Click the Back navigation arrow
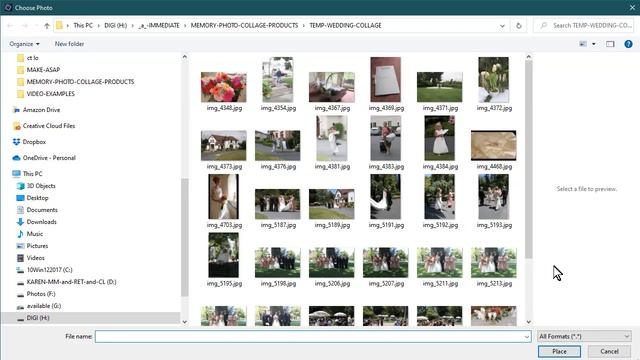Viewport: 640px width, 360px height. click(x=10, y=26)
